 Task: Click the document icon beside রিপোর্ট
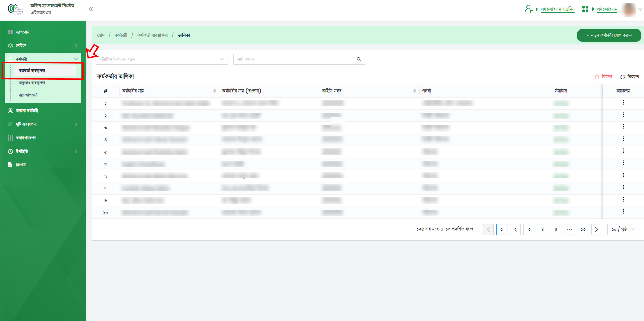point(10,165)
